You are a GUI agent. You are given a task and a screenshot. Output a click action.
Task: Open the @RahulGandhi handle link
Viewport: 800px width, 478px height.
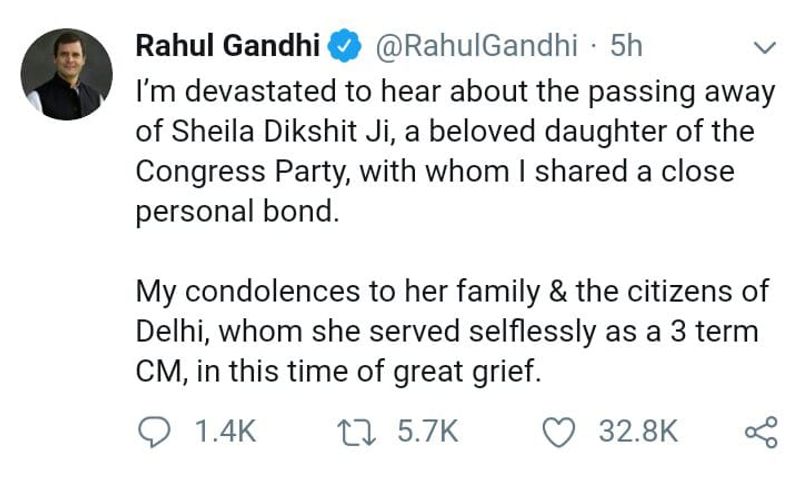[x=477, y=46]
